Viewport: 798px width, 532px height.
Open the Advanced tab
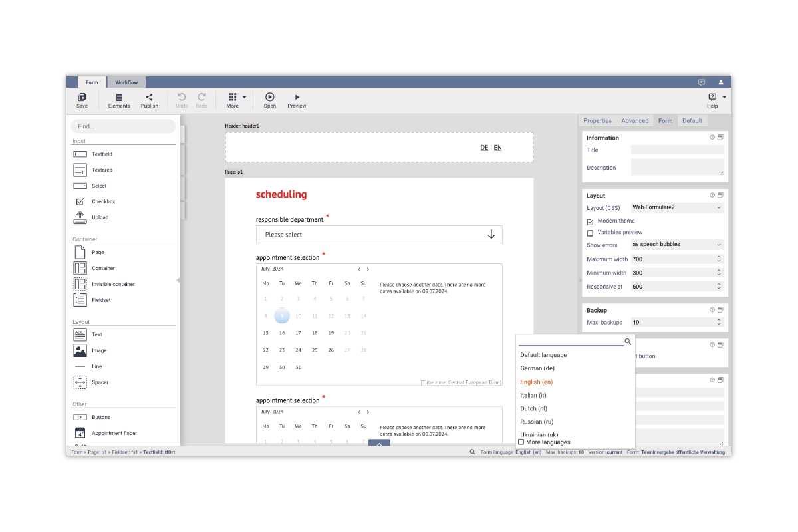[635, 121]
